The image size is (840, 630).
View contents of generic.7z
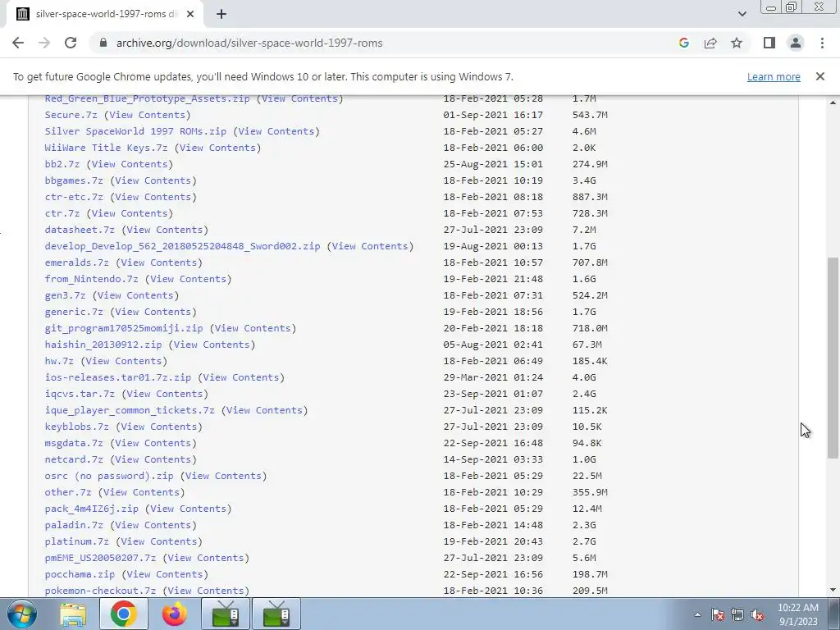pyautogui.click(x=153, y=312)
